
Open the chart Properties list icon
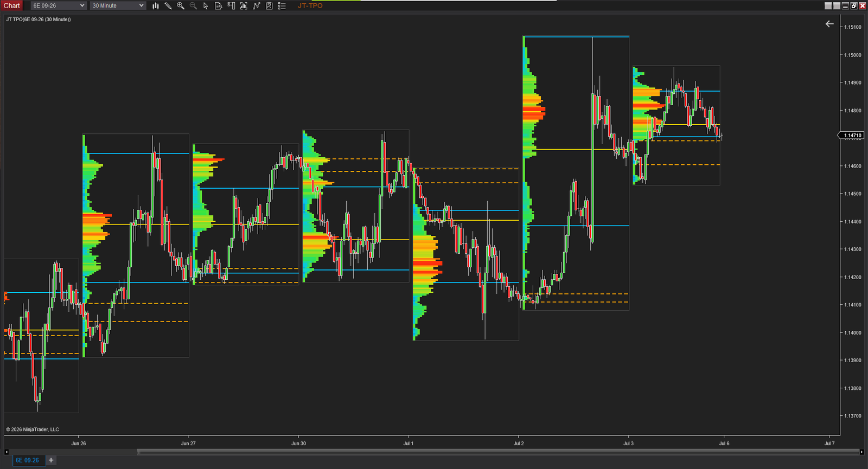point(282,5)
